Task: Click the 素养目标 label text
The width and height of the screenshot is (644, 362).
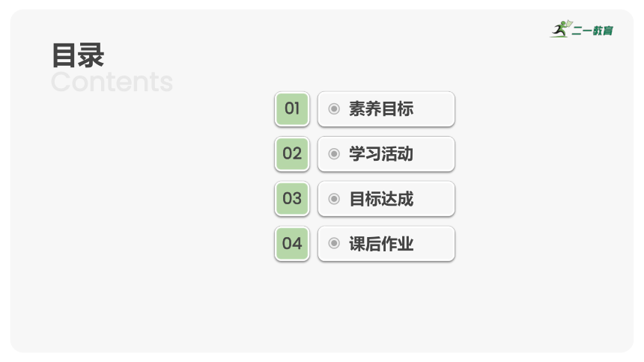Action: [381, 108]
